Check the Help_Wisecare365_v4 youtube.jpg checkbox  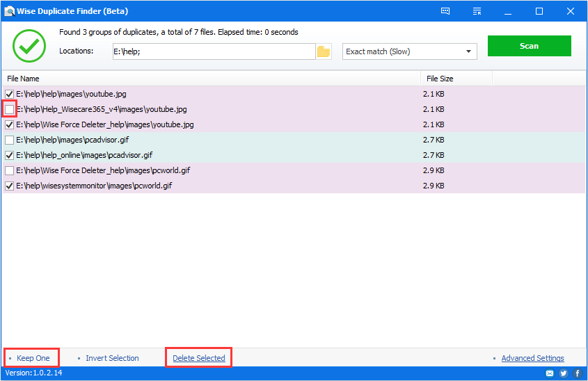pyautogui.click(x=9, y=109)
